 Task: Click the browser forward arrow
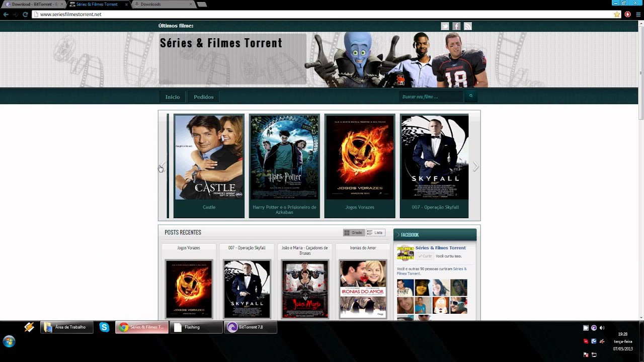16,15
